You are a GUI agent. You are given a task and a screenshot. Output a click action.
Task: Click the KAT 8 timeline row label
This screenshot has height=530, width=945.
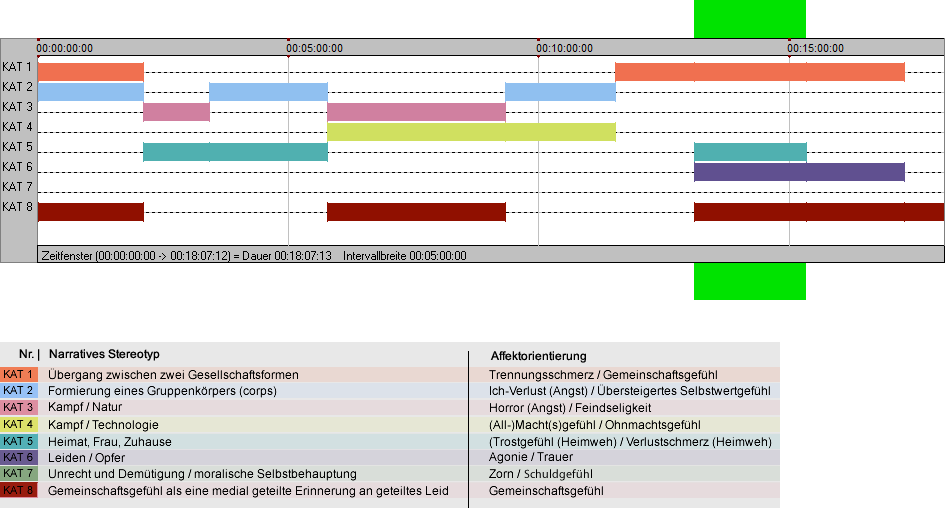click(x=17, y=207)
